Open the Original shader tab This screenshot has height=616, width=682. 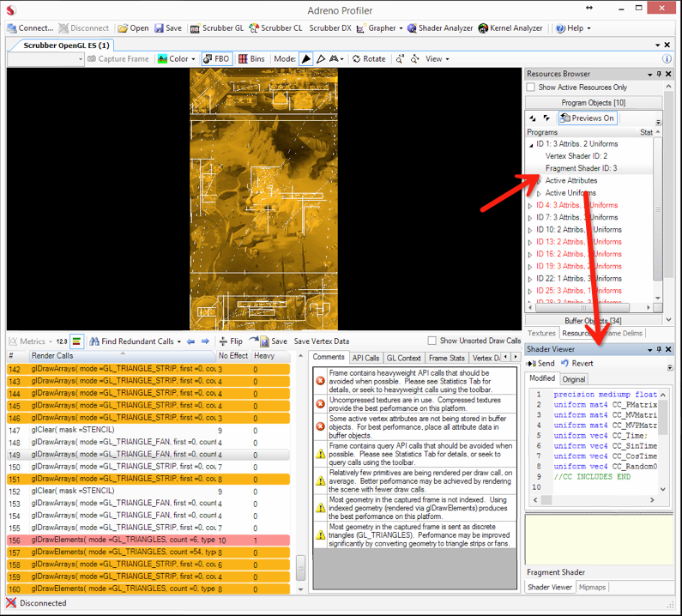[x=573, y=379]
